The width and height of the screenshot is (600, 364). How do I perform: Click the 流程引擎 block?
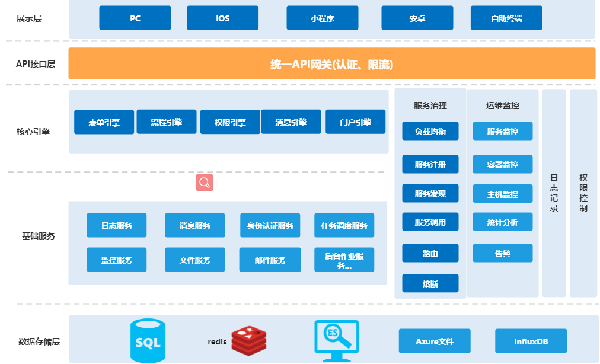pos(167,122)
